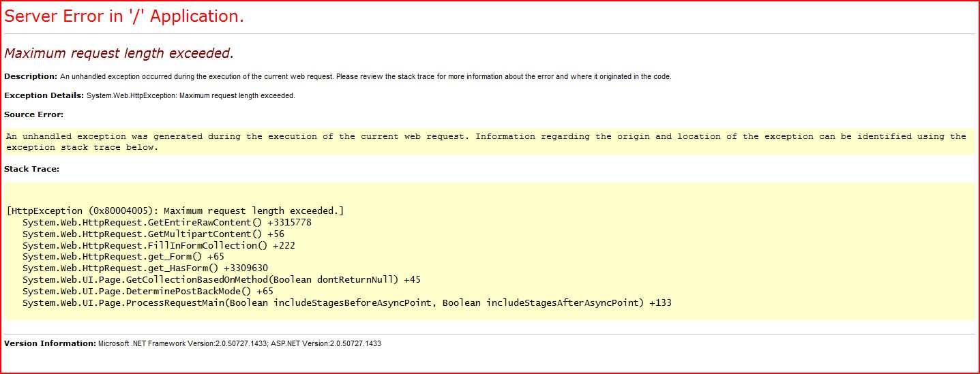Click the bold "Version Information:" label
Image resolution: width=980 pixels, height=374 pixels.
point(50,343)
